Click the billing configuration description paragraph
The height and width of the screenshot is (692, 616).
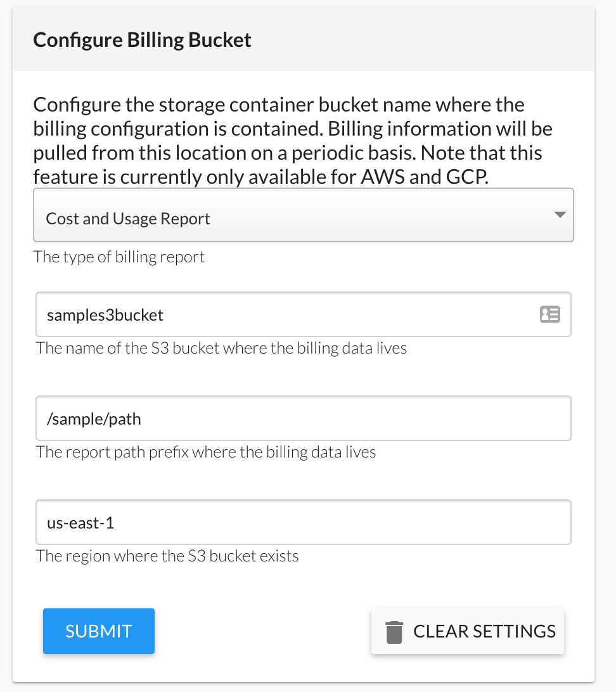[x=293, y=140]
